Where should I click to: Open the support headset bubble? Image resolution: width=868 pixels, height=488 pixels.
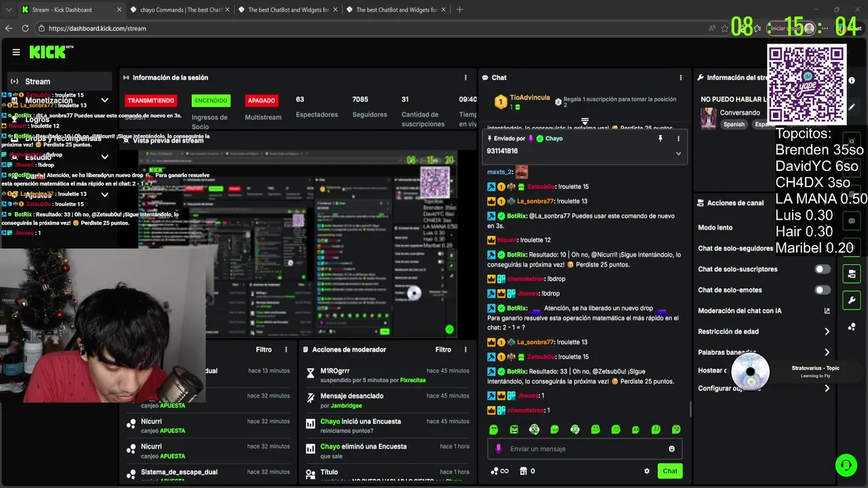[x=846, y=465]
